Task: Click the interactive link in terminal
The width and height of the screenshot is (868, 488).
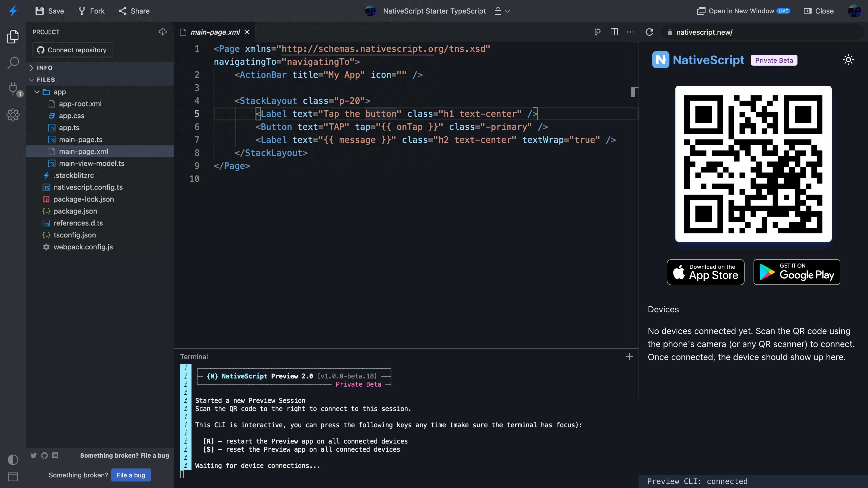Action: (262, 425)
